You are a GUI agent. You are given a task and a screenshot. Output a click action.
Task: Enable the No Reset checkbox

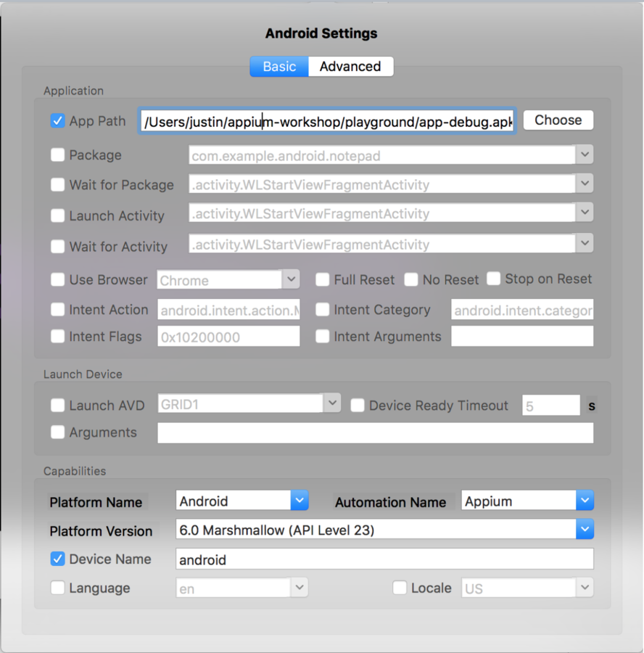411,279
